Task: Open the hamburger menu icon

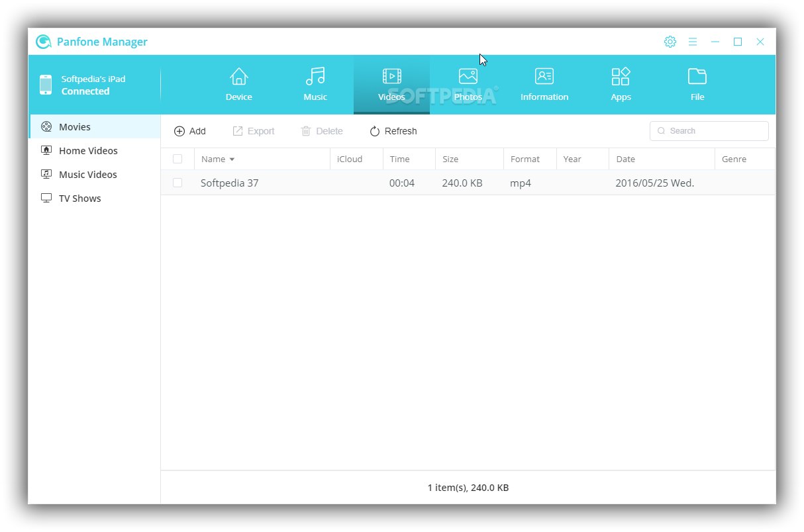Action: click(x=693, y=42)
